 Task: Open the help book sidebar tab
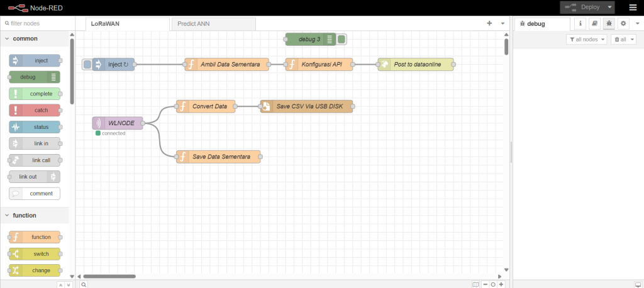coord(594,23)
